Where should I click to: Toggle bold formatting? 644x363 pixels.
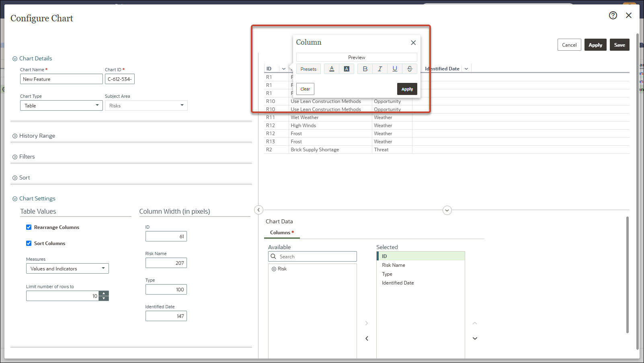click(x=365, y=69)
